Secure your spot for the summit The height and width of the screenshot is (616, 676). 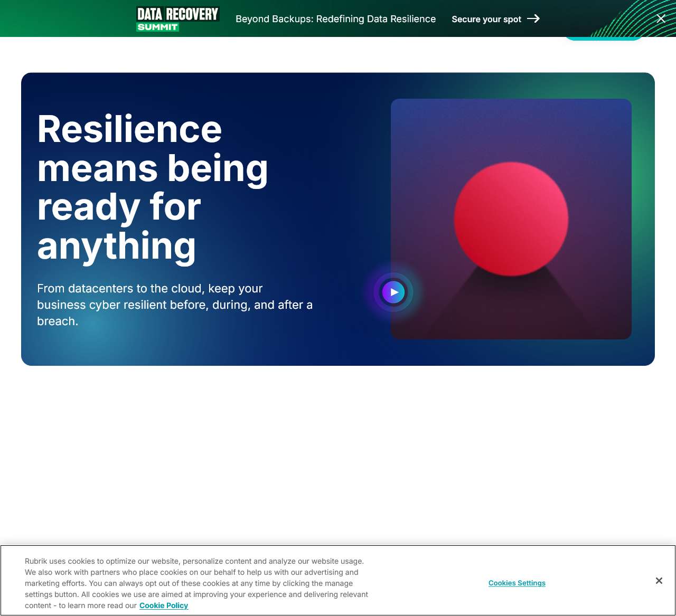(x=486, y=18)
